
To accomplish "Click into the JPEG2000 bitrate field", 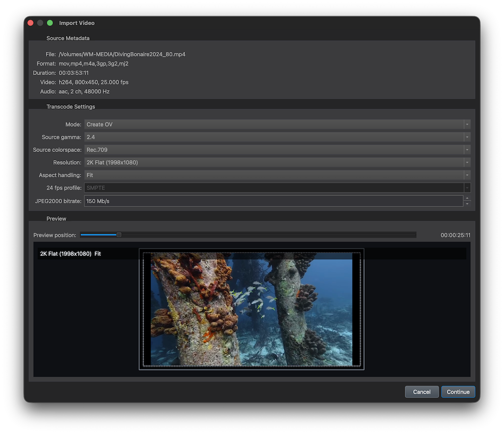I will point(274,201).
